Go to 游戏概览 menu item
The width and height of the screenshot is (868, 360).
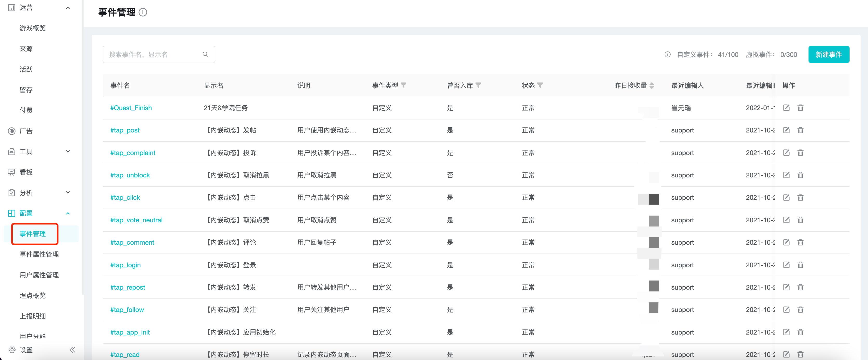(32, 28)
